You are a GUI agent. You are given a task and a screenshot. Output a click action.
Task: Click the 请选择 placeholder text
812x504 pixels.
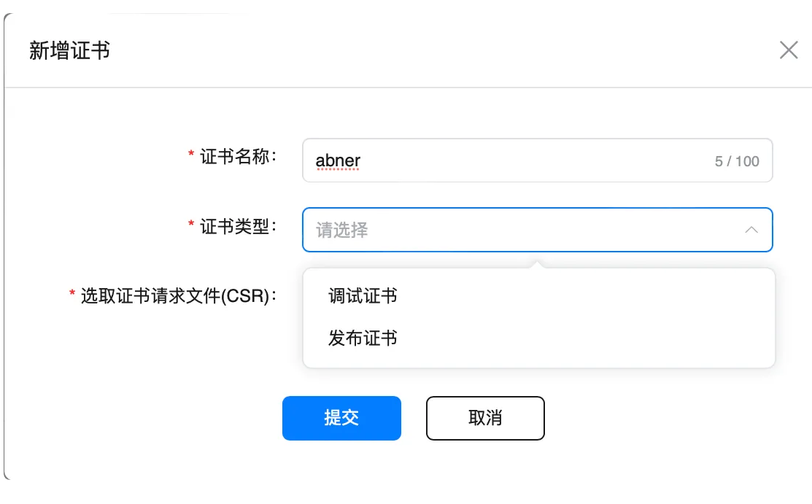(x=341, y=230)
